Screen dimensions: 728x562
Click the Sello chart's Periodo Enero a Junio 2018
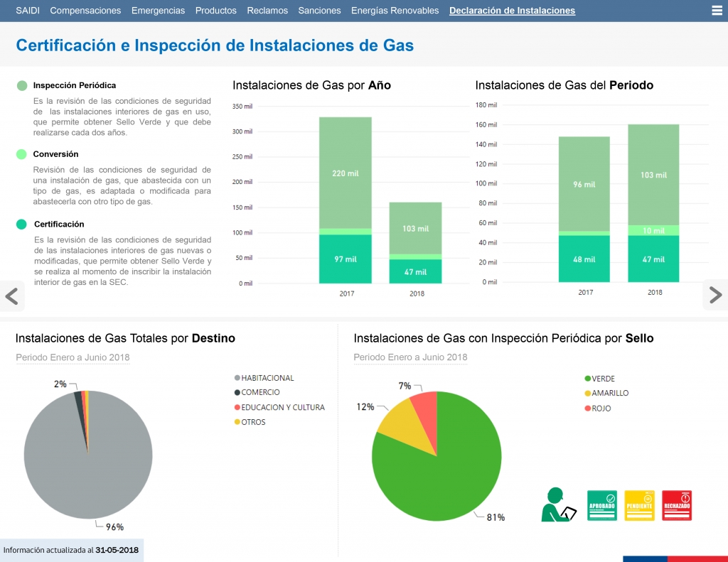tap(410, 357)
